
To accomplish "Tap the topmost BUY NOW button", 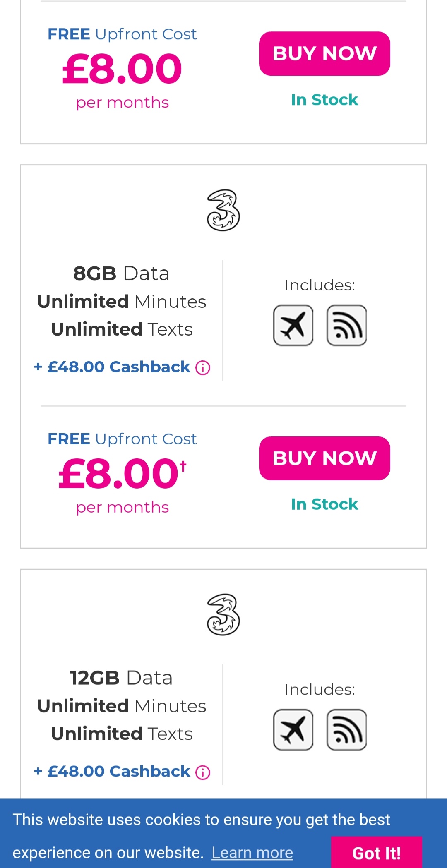I will (324, 54).
